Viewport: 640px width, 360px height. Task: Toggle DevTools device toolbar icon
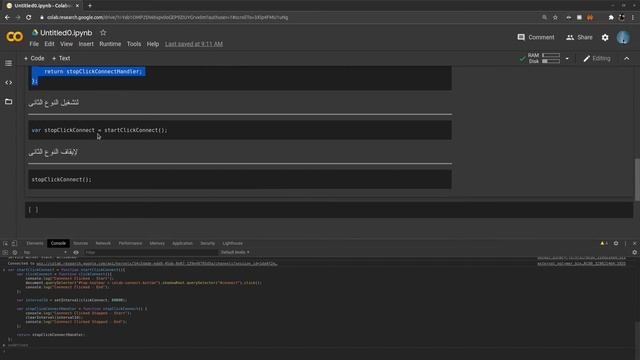coord(14,243)
